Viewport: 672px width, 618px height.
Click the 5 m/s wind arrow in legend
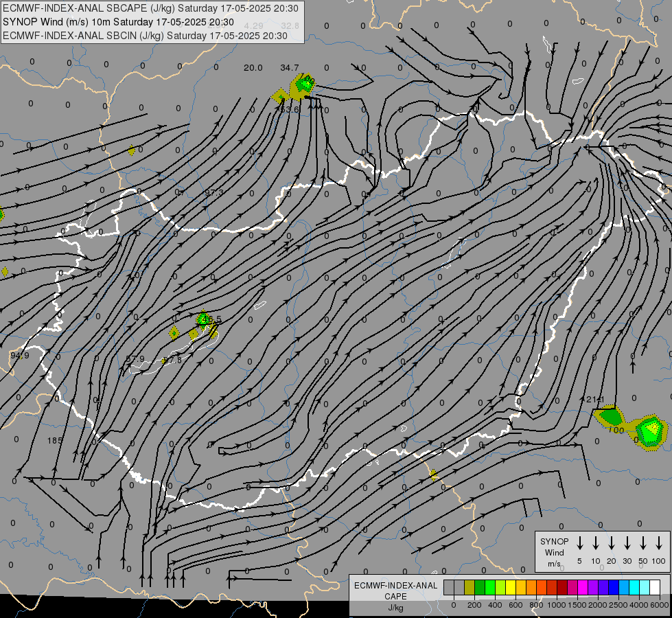(x=579, y=543)
